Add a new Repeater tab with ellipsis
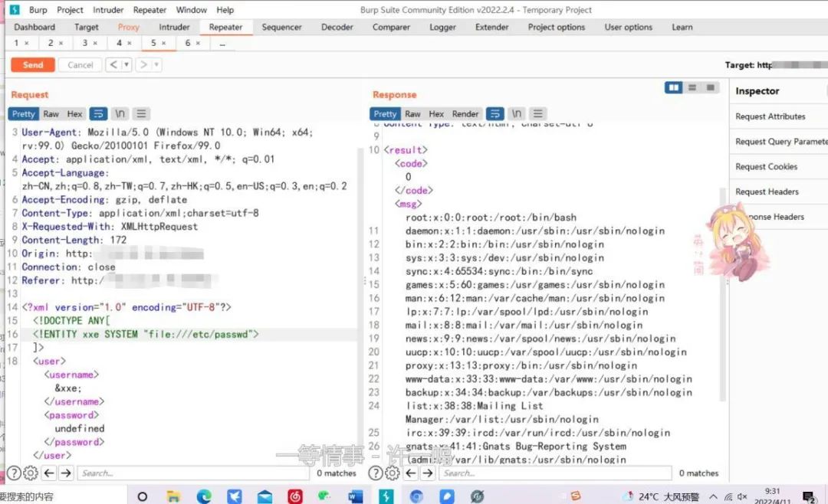 [x=222, y=43]
